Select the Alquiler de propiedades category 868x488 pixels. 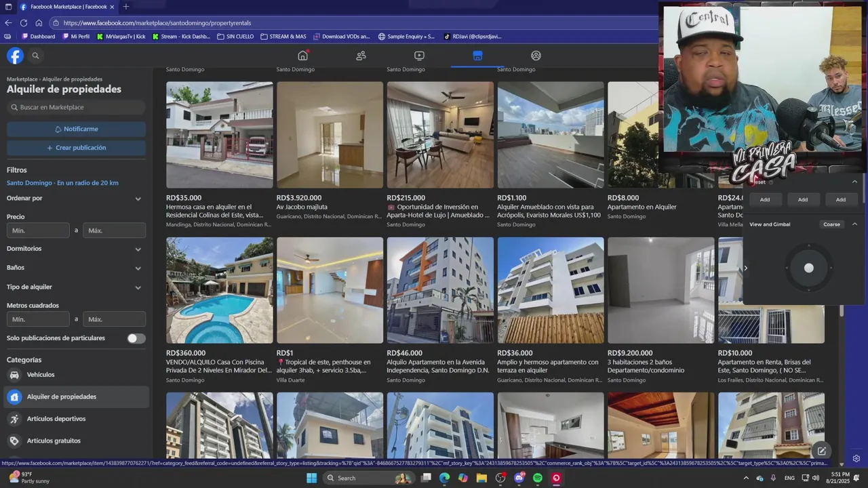pyautogui.click(x=76, y=396)
